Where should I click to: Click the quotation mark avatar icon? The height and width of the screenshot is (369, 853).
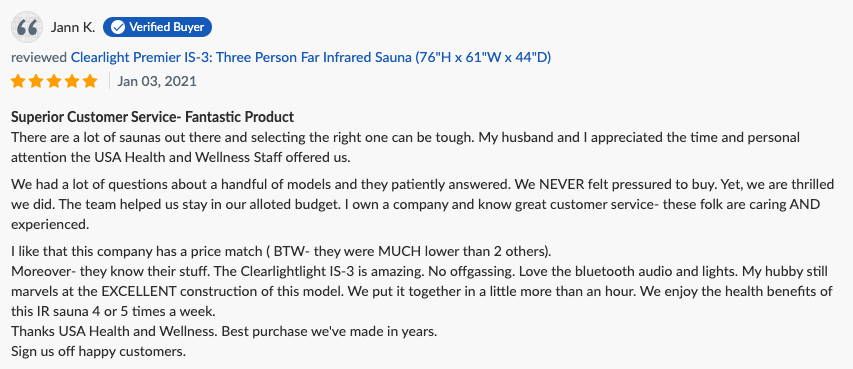tap(27, 27)
